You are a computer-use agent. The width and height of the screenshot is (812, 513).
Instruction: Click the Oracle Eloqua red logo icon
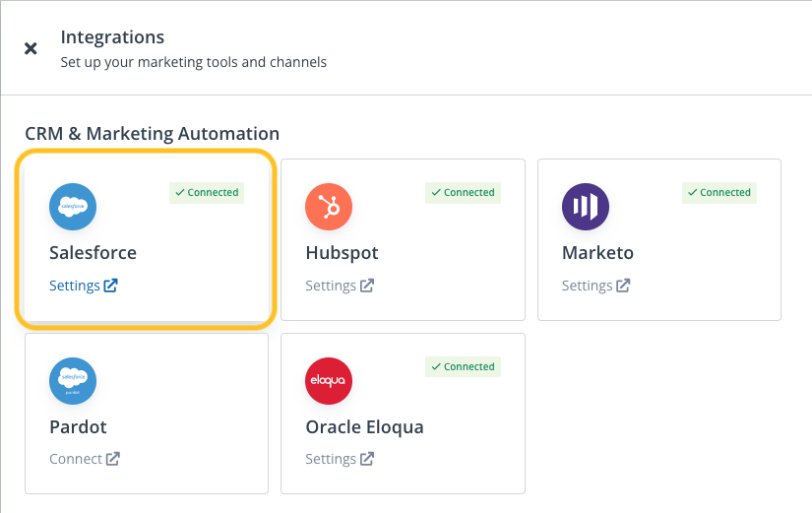tap(329, 381)
